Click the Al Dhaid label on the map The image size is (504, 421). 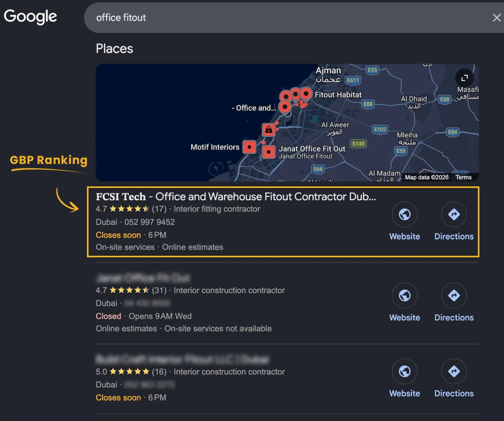(x=414, y=102)
